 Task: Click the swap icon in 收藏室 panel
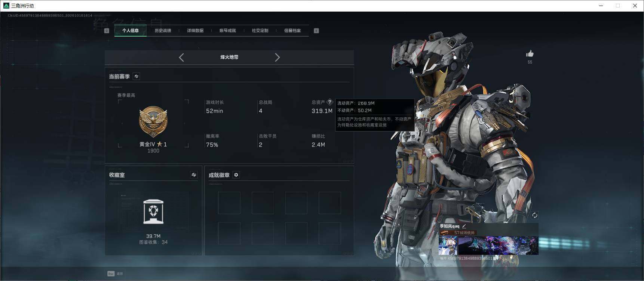[194, 175]
